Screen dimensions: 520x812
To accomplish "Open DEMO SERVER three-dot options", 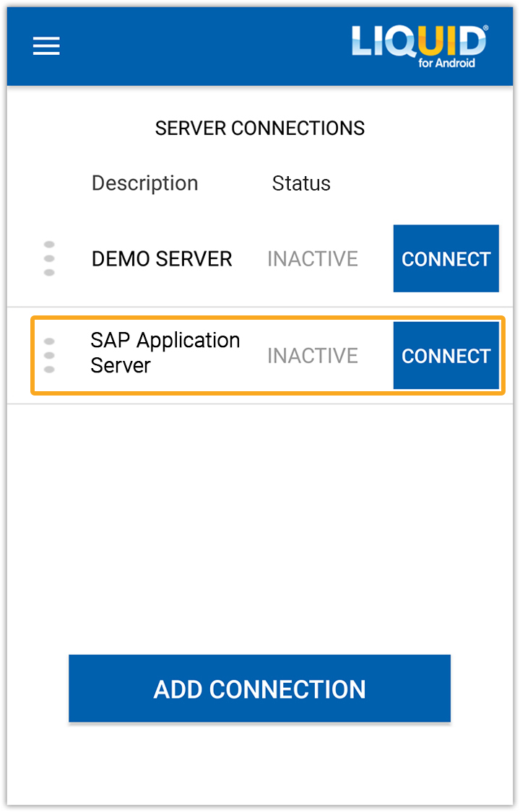I will click(x=49, y=258).
